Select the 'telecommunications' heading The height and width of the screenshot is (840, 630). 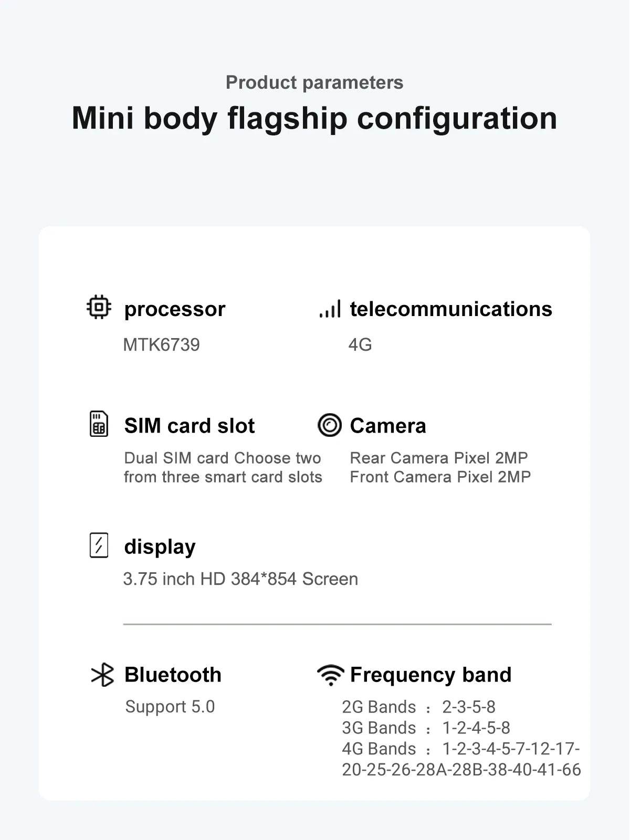coord(451,309)
